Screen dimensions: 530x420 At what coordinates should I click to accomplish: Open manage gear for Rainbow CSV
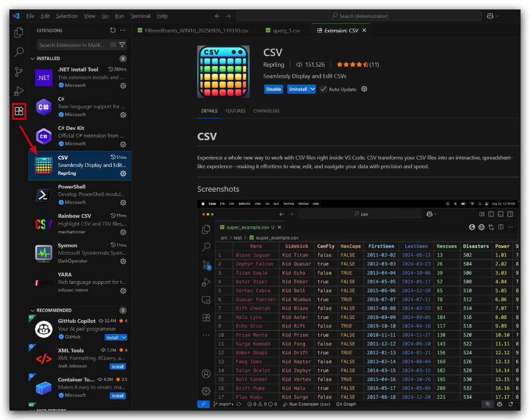(123, 232)
